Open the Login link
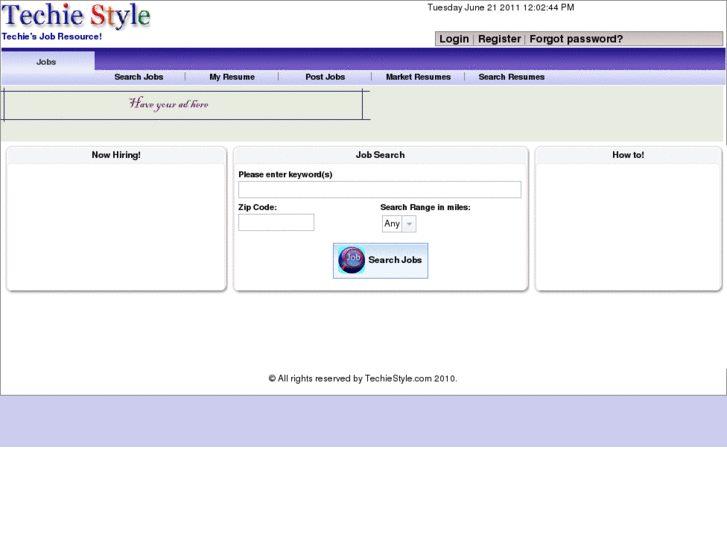The width and height of the screenshot is (727, 545). (454, 39)
